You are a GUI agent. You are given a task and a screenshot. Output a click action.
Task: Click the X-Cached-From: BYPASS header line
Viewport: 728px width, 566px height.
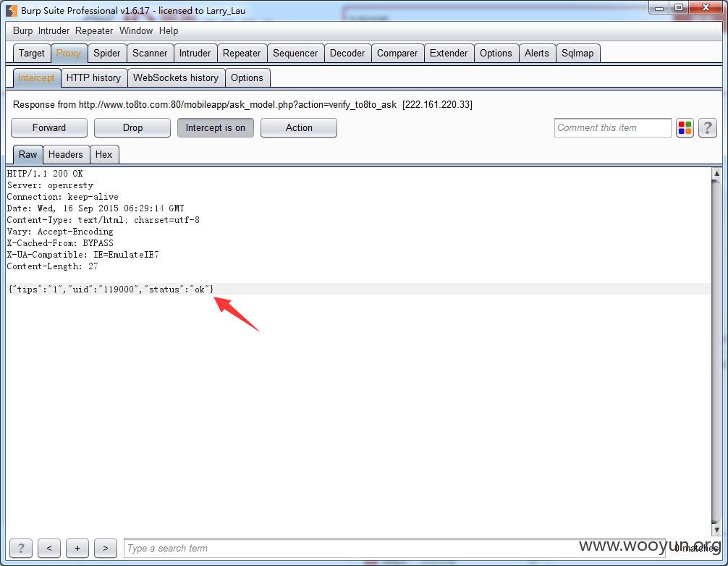point(60,243)
